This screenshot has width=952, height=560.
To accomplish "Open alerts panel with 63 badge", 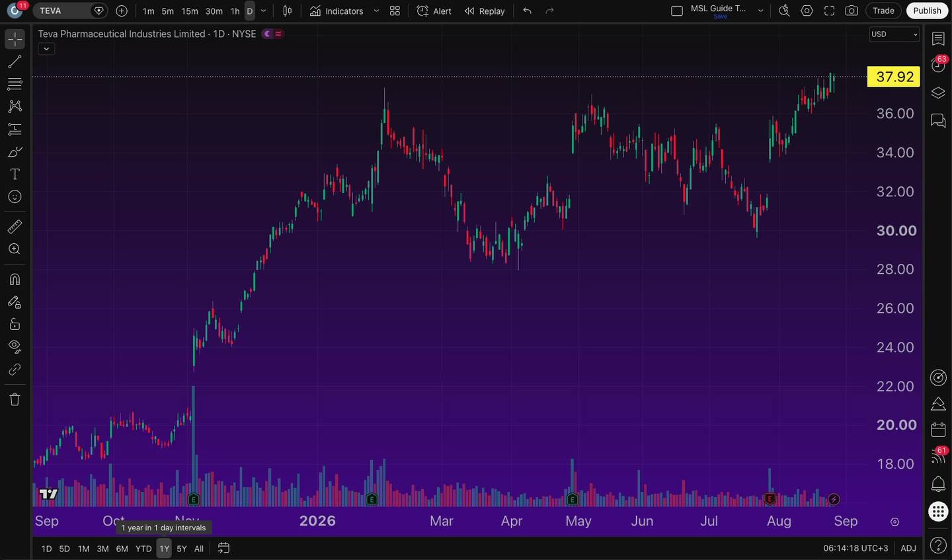I will pos(938,65).
